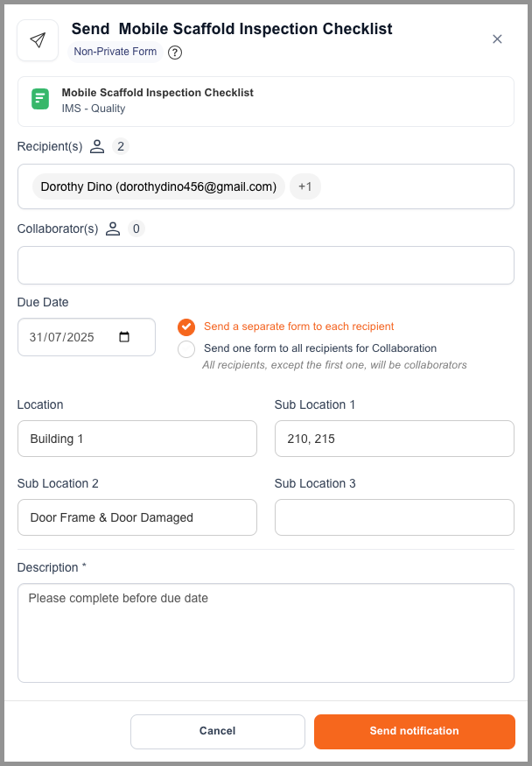Open the Non-Private Form help question icon
This screenshot has height=766, width=532.
pyautogui.click(x=175, y=53)
